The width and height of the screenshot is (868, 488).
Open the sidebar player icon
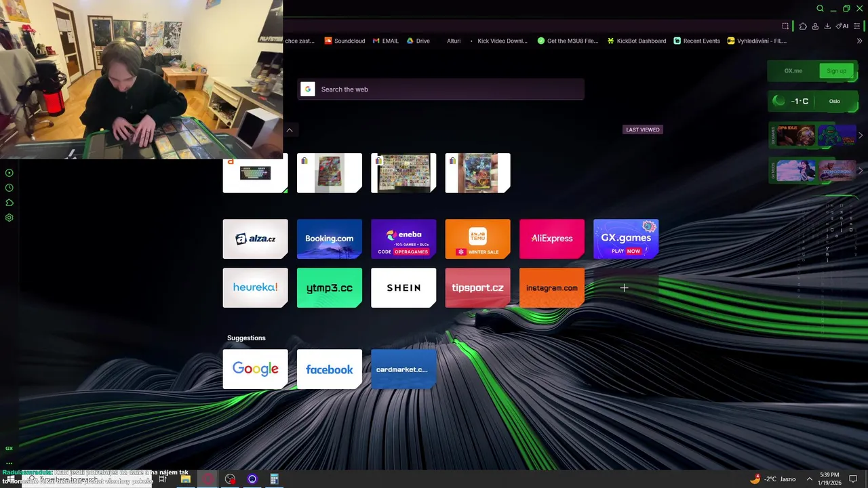[9, 173]
